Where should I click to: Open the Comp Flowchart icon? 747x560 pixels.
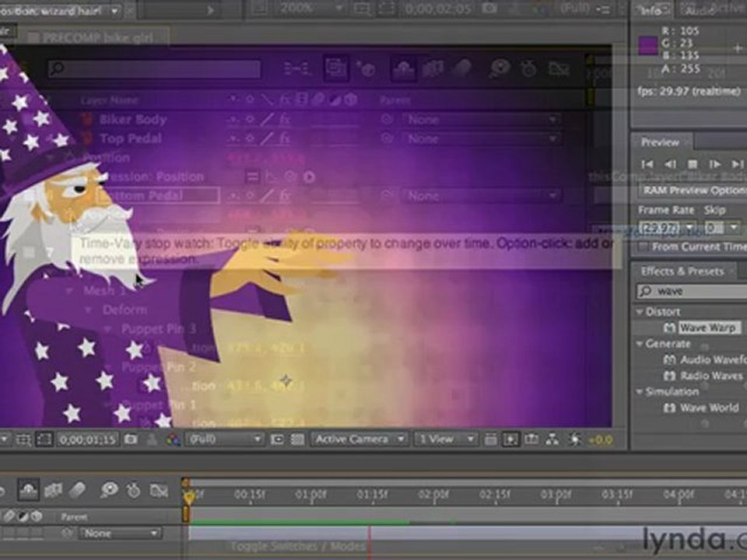point(552,439)
